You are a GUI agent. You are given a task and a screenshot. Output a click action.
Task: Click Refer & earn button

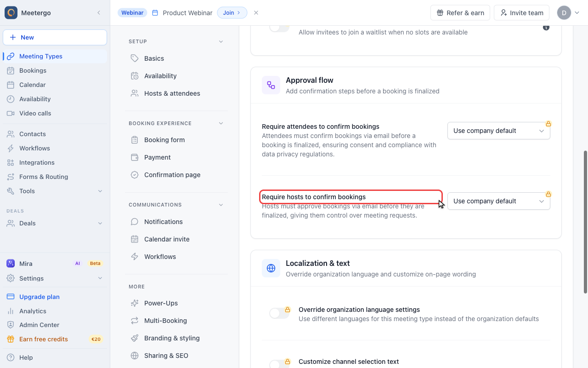(460, 12)
